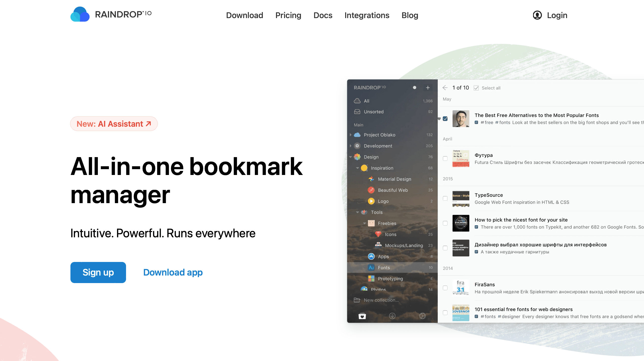Click the #designer tag on 101 essential fonts
Screen dimensions: 644x361
(x=509, y=317)
